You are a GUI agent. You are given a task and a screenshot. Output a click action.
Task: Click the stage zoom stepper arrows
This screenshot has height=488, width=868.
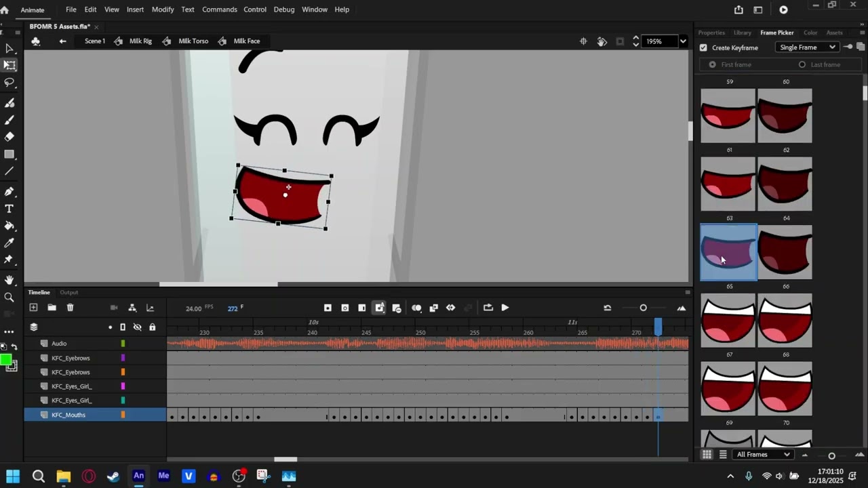click(x=635, y=41)
